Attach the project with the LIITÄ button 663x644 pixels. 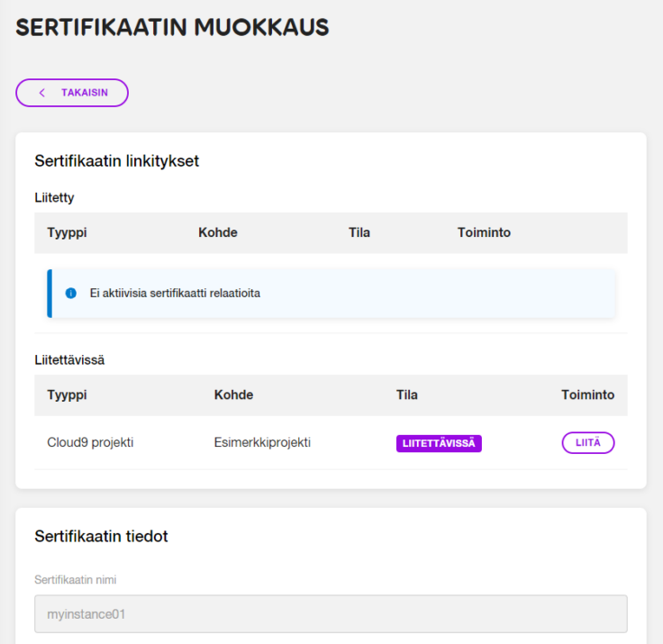tap(587, 443)
